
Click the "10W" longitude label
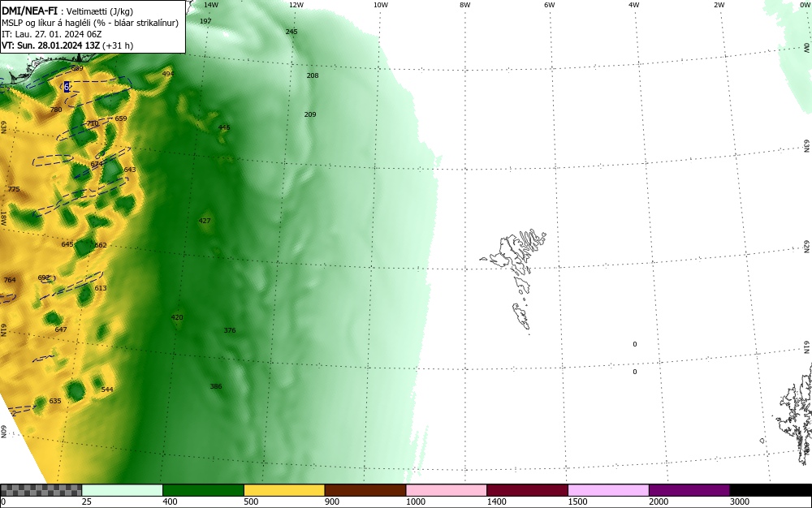(x=381, y=5)
